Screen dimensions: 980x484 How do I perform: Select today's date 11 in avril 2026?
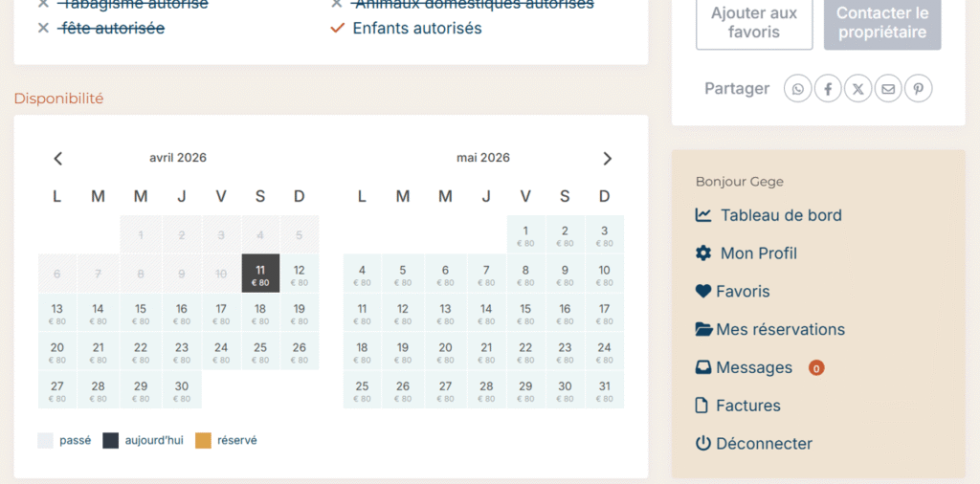[x=260, y=275]
